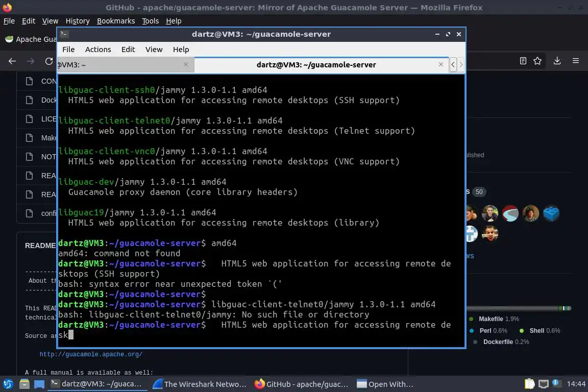This screenshot has width=588, height=392.
Task: Click 'bash: syntax error near unexpected token' line
Action: coord(170,284)
